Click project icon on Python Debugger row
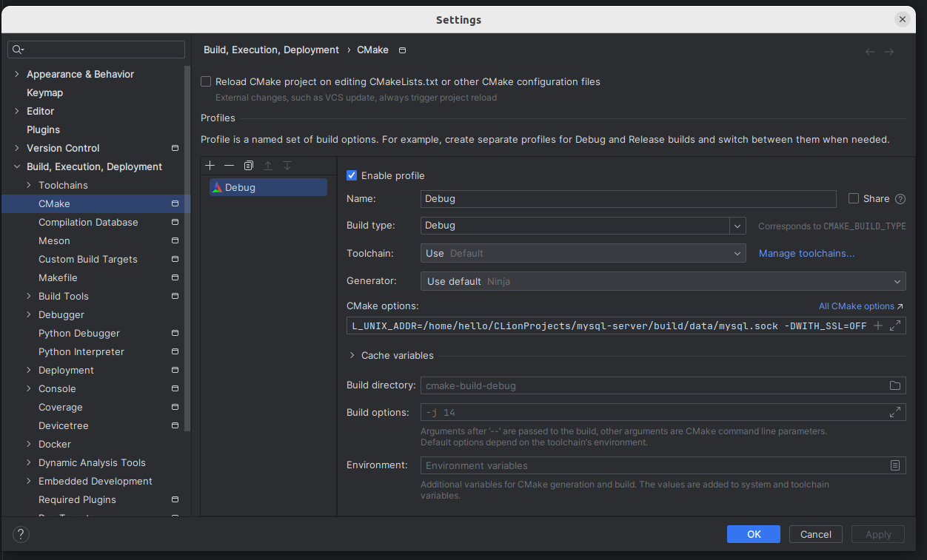 [x=175, y=333]
